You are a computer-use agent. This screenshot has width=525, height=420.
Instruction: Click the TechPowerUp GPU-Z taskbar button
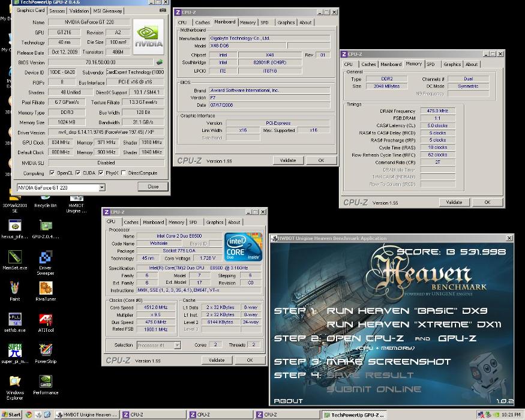354,415
